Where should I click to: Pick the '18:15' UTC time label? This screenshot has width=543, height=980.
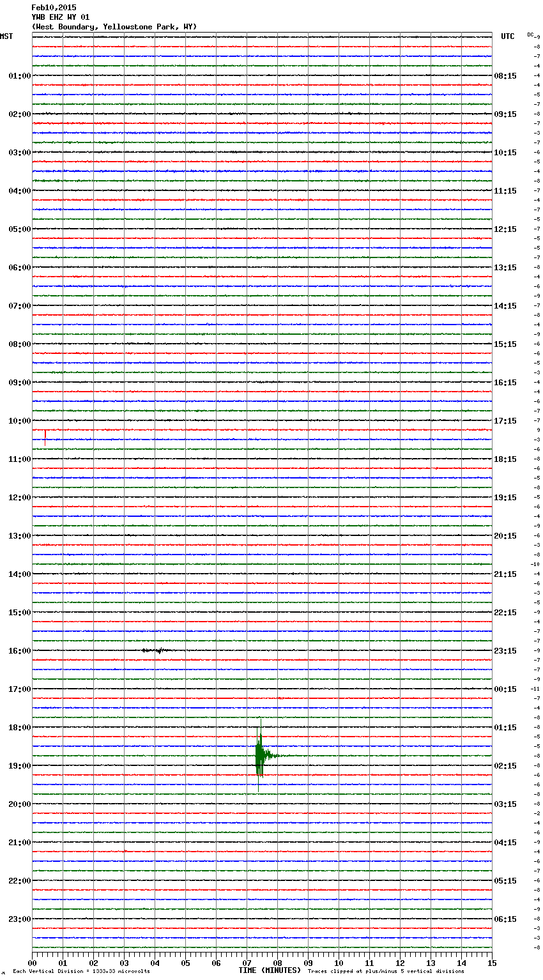(x=505, y=459)
